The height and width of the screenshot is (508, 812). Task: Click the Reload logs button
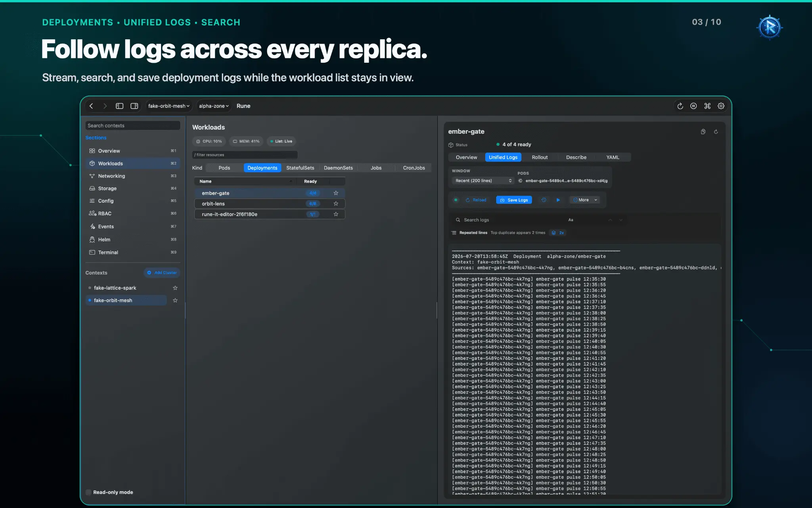tap(476, 200)
